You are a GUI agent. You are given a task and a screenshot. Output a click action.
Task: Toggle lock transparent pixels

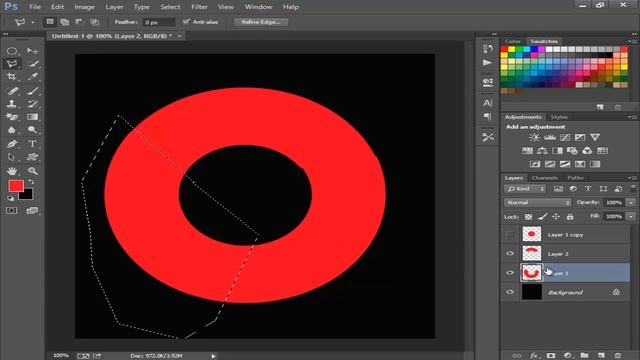[528, 217]
